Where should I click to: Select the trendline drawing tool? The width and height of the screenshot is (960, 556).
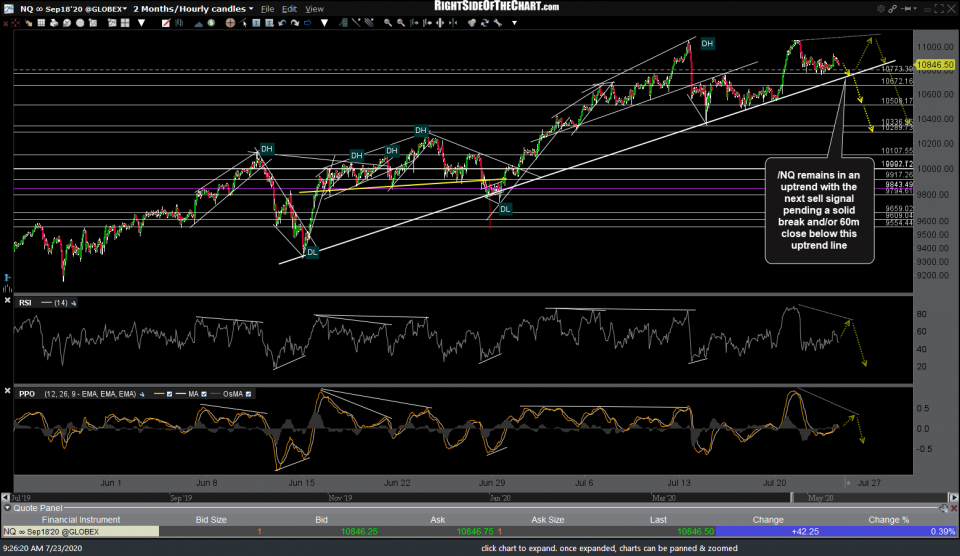[356, 23]
